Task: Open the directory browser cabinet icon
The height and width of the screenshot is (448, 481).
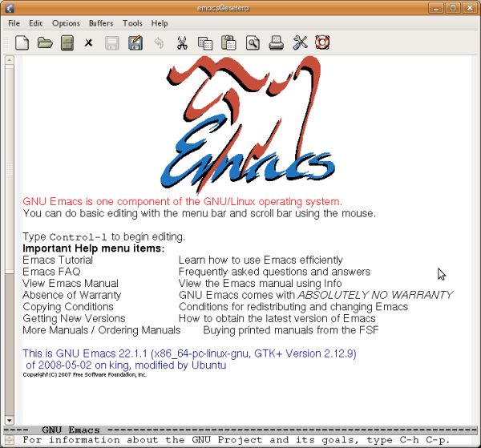Action: point(67,42)
